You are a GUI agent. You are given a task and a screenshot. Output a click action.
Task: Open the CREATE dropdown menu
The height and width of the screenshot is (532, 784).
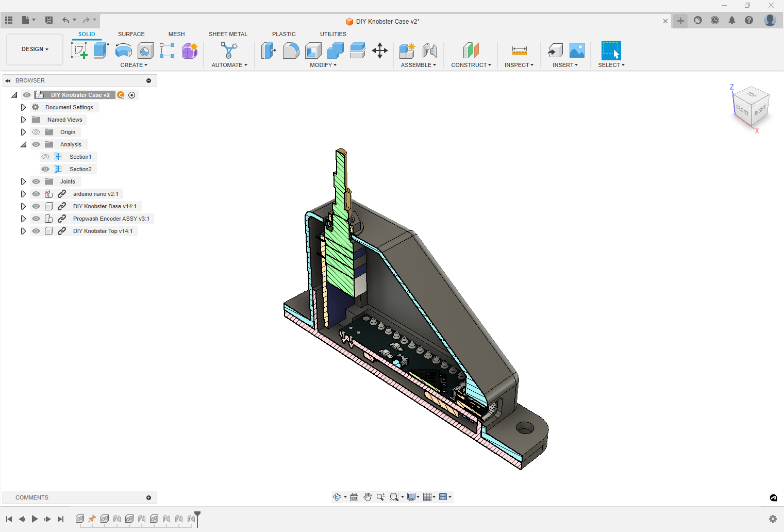[x=134, y=65]
